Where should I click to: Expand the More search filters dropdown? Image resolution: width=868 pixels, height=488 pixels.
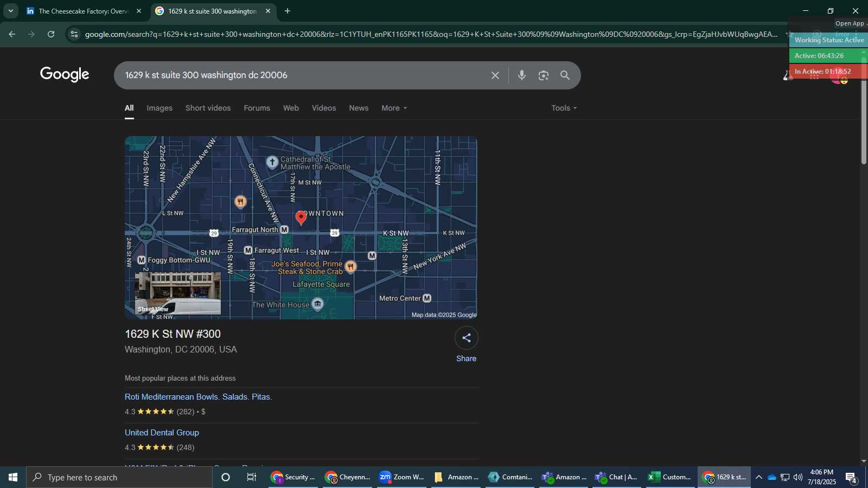[394, 108]
